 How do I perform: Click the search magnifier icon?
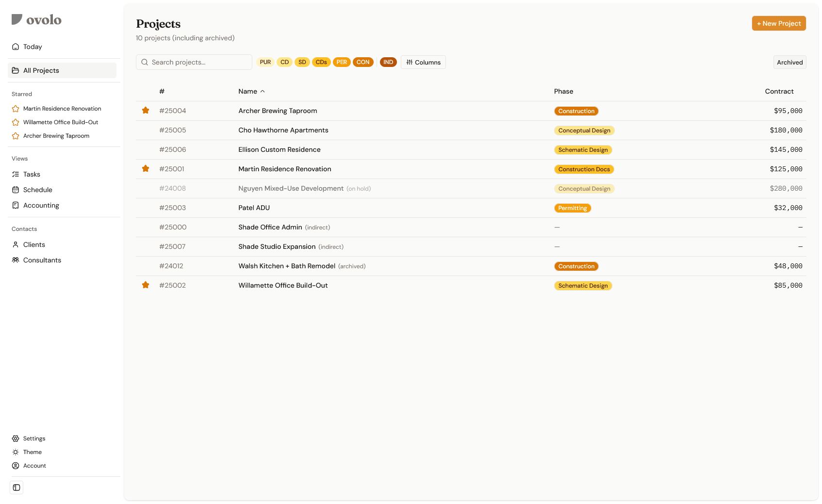144,62
